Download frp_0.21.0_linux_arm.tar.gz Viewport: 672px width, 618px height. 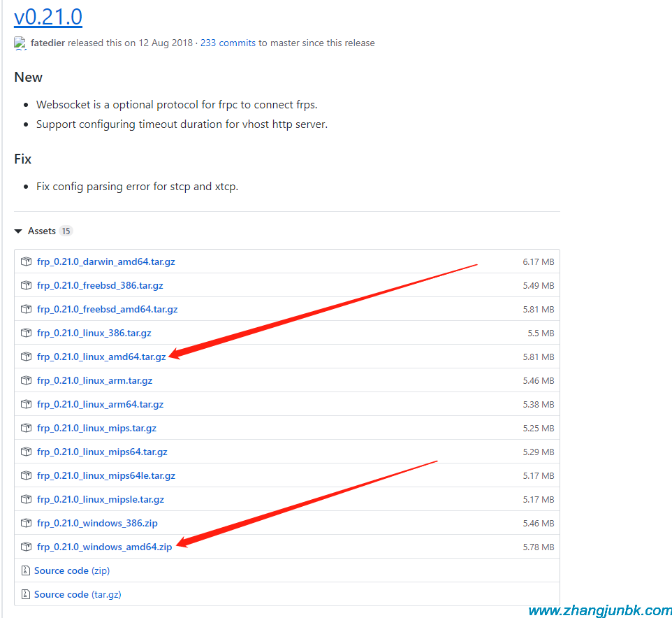(x=94, y=381)
